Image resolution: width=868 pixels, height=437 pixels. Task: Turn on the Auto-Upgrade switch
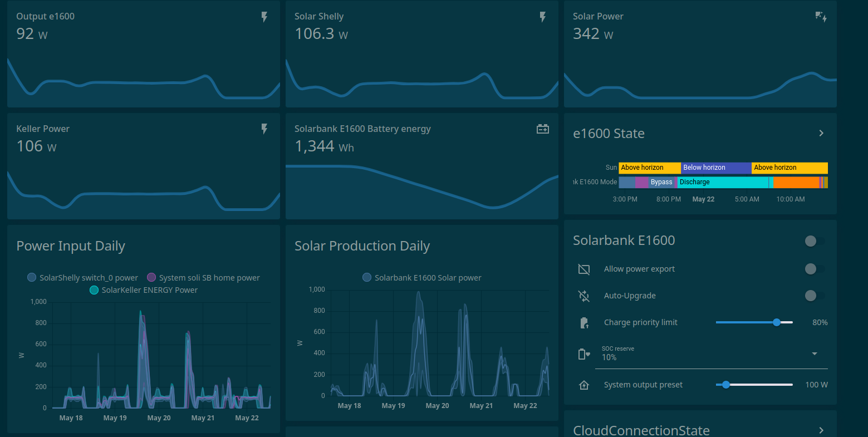click(815, 296)
